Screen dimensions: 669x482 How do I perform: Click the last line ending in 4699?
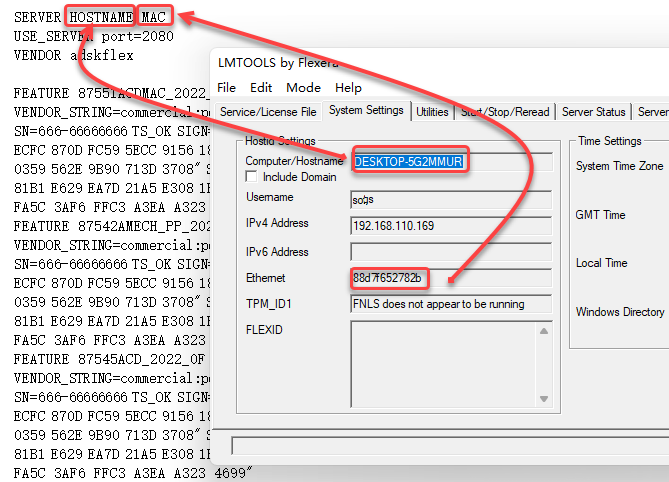click(x=133, y=473)
